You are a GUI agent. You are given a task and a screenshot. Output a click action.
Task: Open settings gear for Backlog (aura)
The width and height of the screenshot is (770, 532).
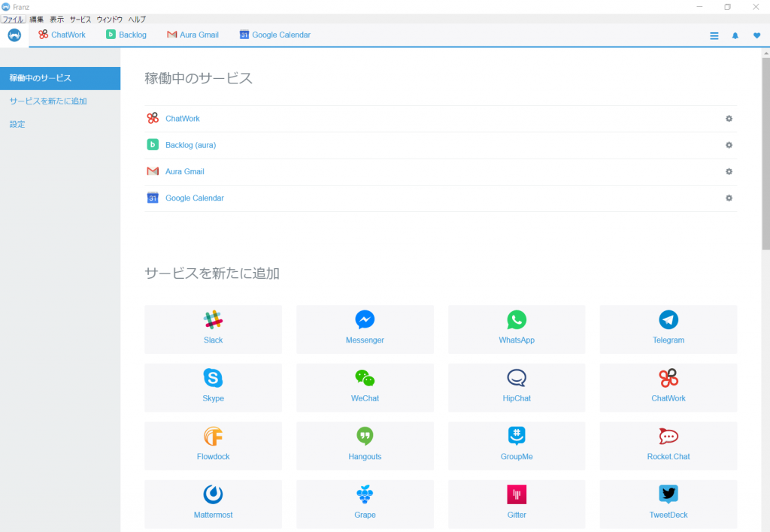pyautogui.click(x=729, y=145)
